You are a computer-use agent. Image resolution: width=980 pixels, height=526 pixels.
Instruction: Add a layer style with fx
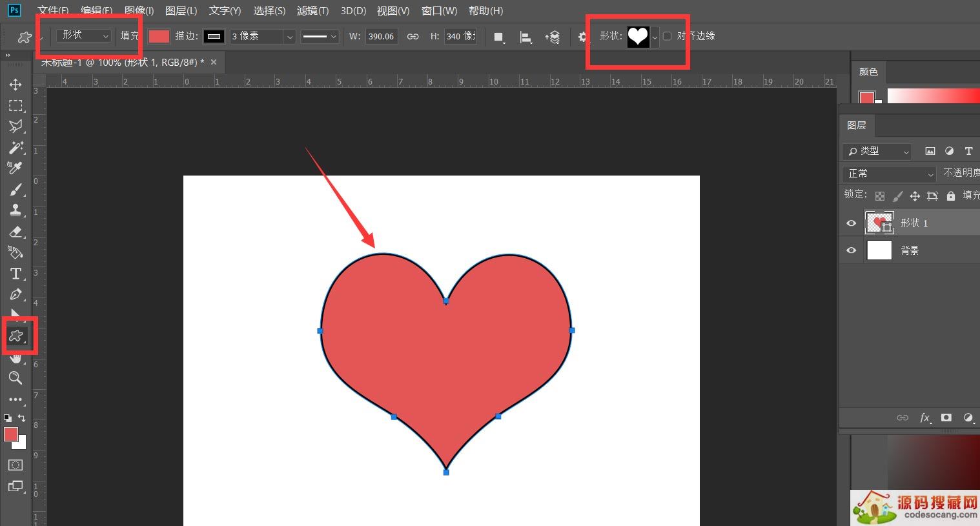[925, 418]
